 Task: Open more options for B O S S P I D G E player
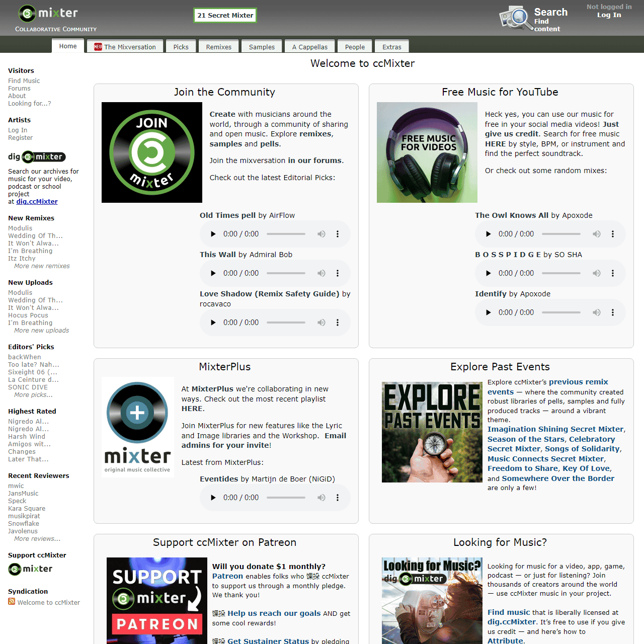613,273
